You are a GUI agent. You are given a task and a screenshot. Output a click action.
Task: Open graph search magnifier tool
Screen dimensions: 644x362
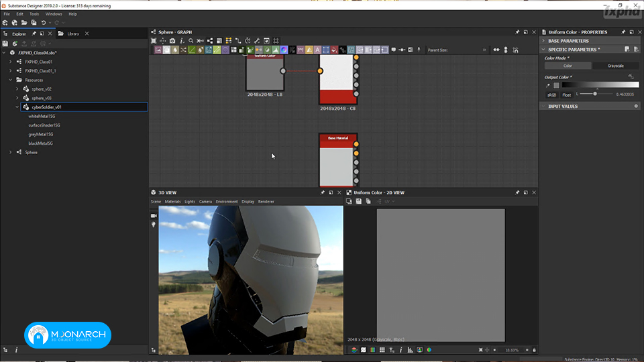(x=191, y=41)
